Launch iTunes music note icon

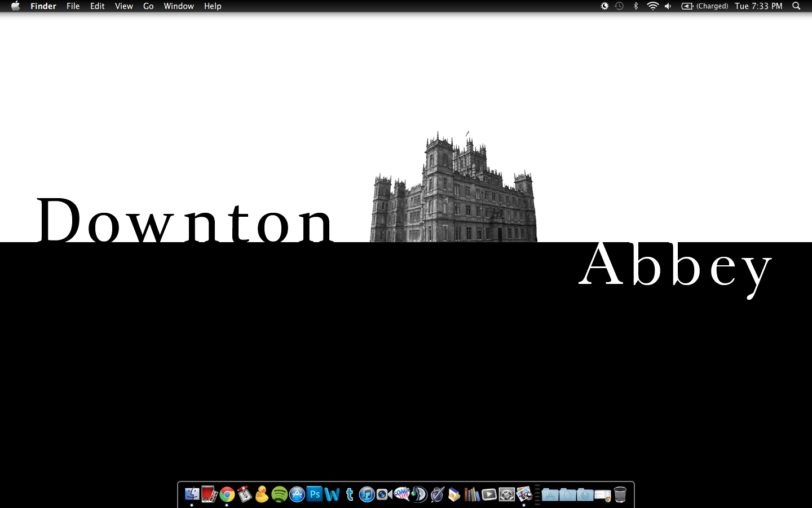click(367, 494)
